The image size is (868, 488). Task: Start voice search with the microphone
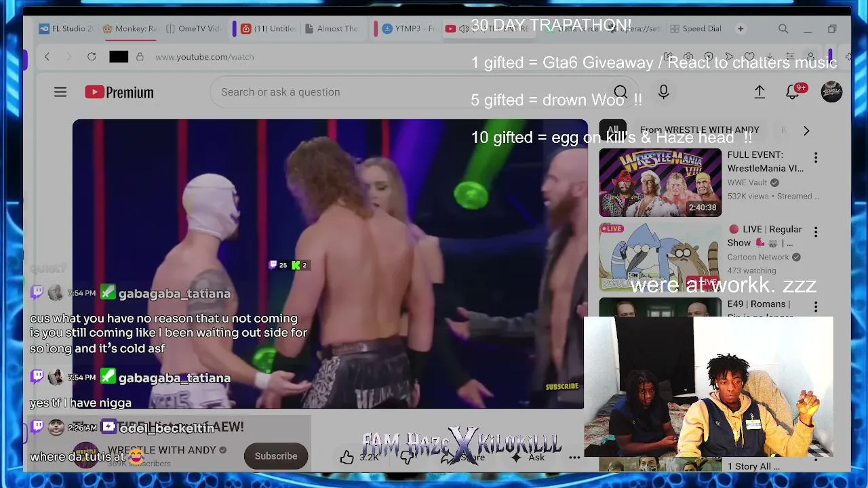(x=663, y=92)
